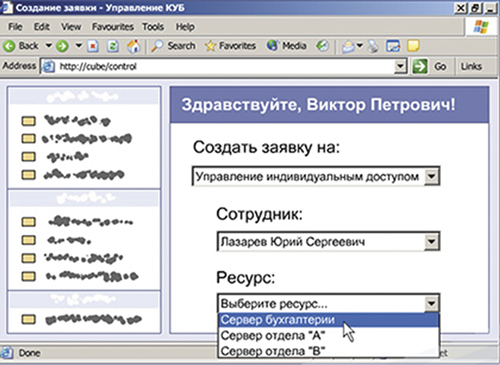
Task: Open the Edit menu
Action: pos(41,27)
